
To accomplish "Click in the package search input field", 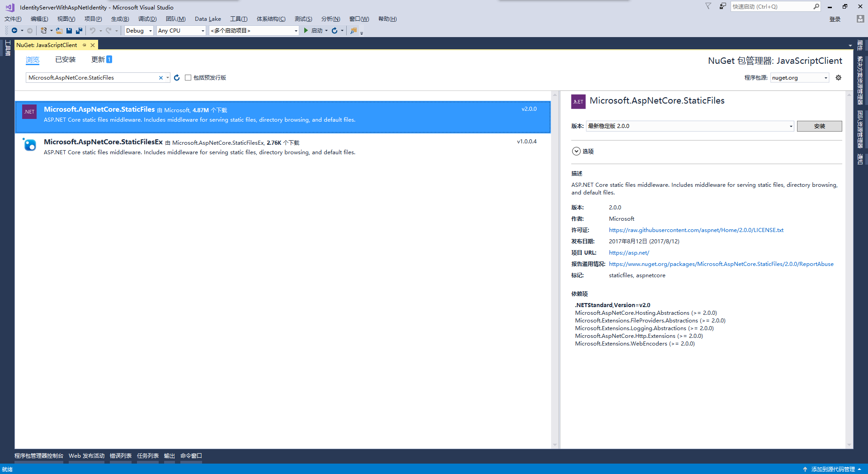I will point(92,78).
